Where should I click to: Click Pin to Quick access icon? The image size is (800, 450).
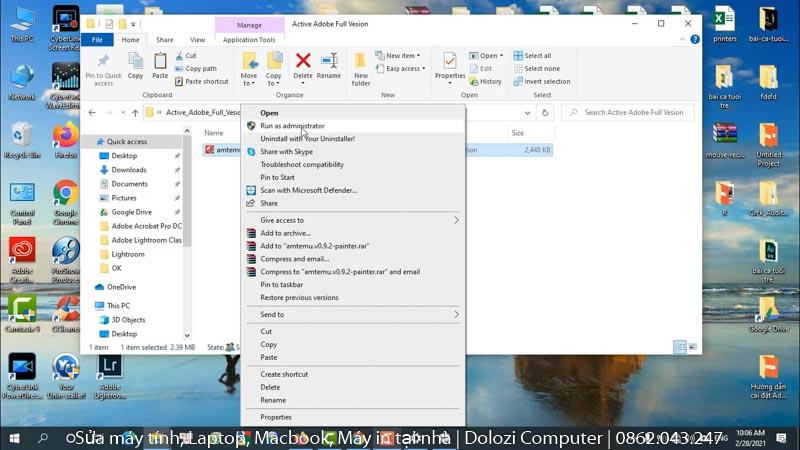tap(104, 65)
